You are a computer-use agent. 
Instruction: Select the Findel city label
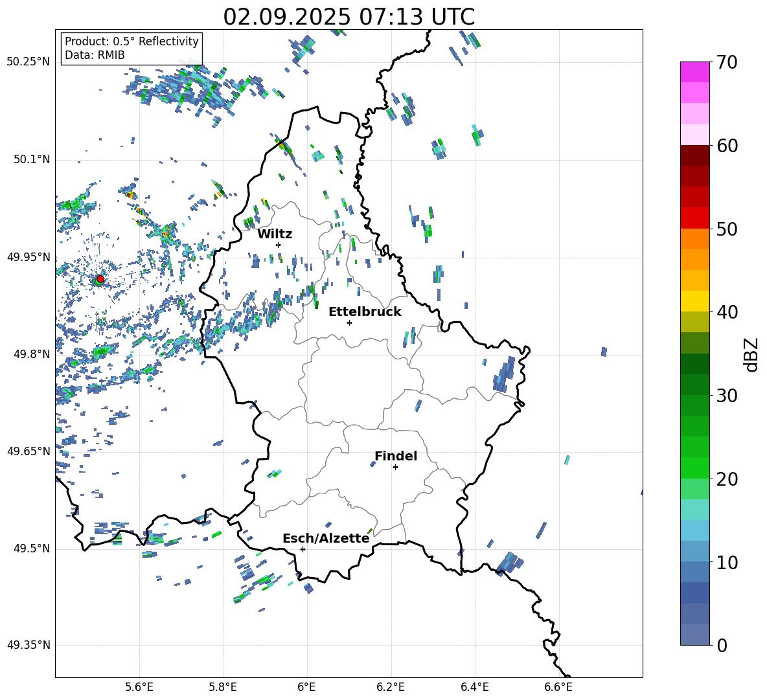click(x=396, y=456)
